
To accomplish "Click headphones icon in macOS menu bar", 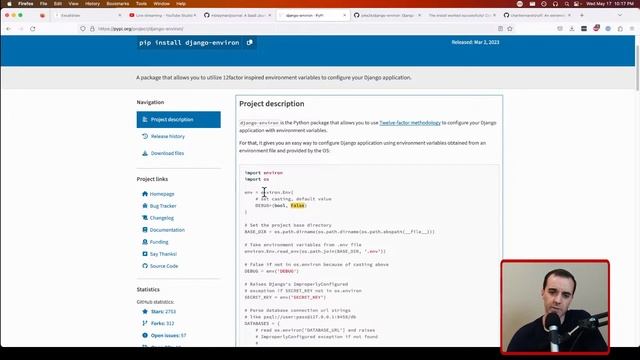I will point(555,4).
